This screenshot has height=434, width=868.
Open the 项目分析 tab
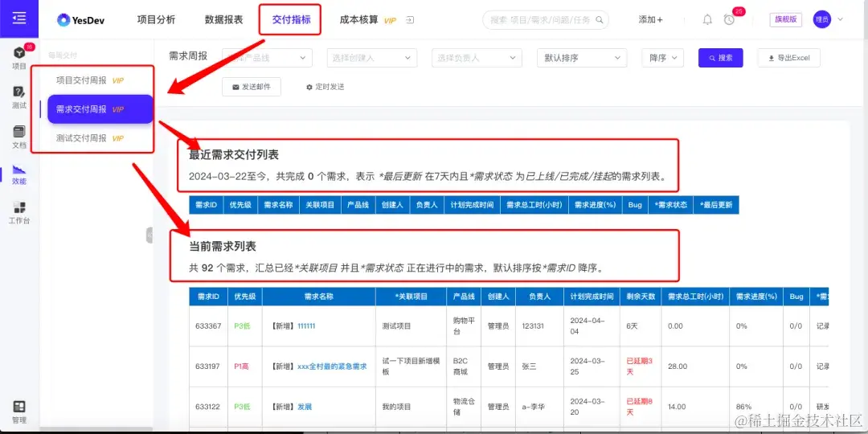click(x=156, y=20)
